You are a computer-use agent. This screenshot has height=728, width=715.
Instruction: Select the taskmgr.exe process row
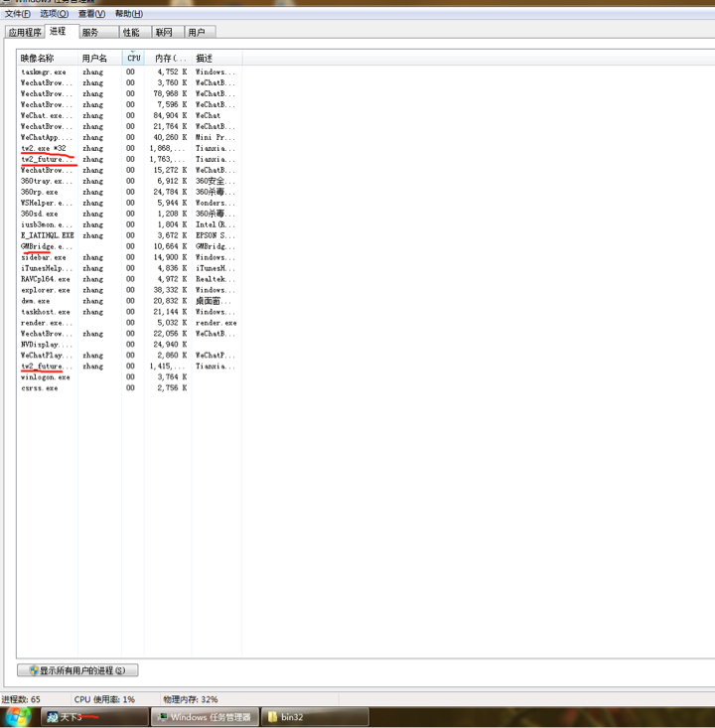click(129, 72)
